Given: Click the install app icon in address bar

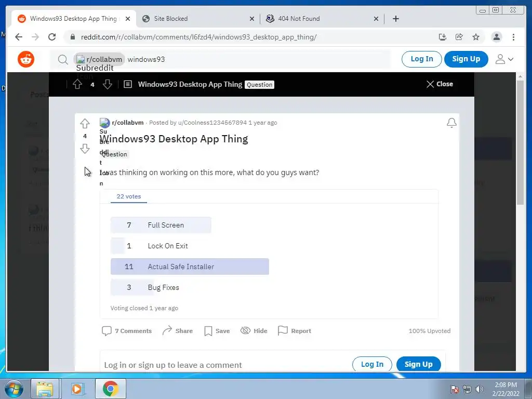Looking at the screenshot, I should [x=443, y=37].
